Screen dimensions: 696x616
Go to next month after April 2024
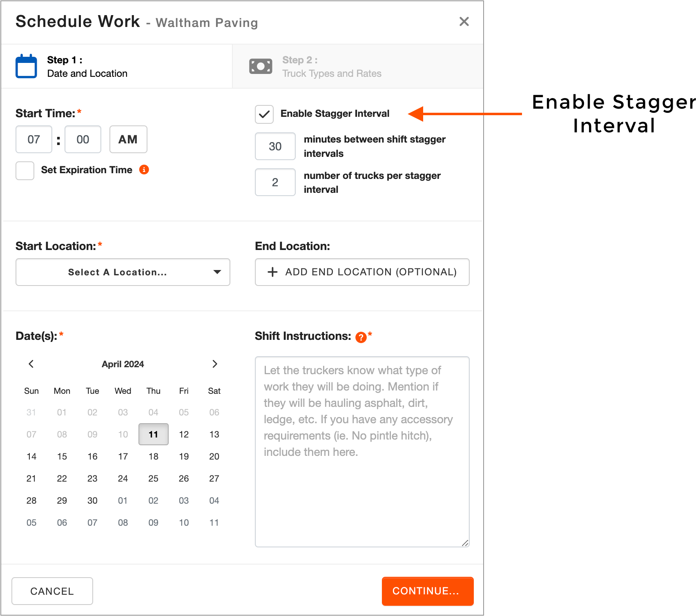tap(215, 364)
